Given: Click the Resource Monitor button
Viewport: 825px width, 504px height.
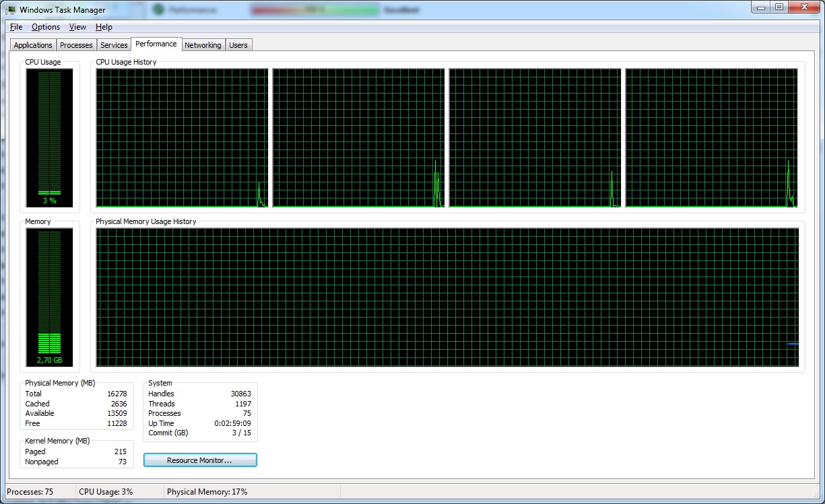Looking at the screenshot, I should pyautogui.click(x=200, y=460).
